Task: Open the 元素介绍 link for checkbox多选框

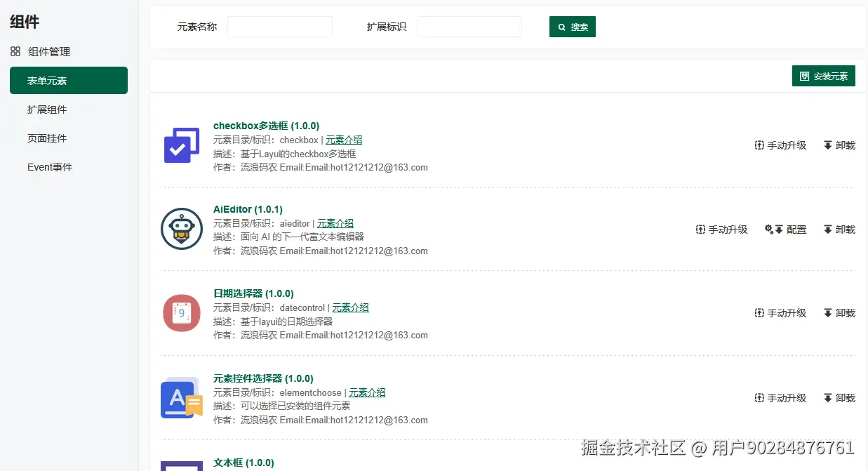Action: click(343, 140)
